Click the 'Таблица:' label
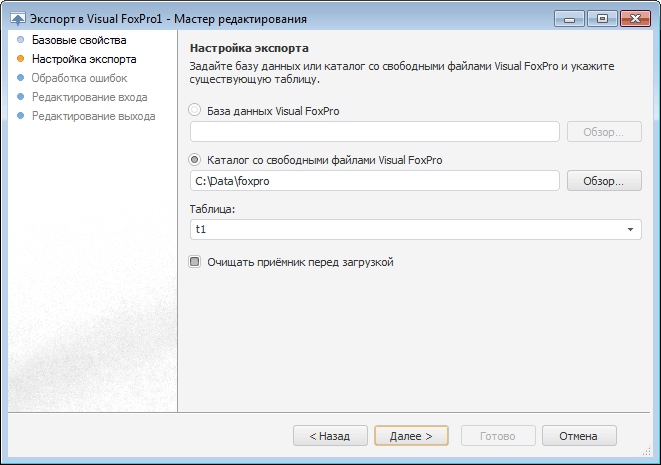 [x=212, y=209]
